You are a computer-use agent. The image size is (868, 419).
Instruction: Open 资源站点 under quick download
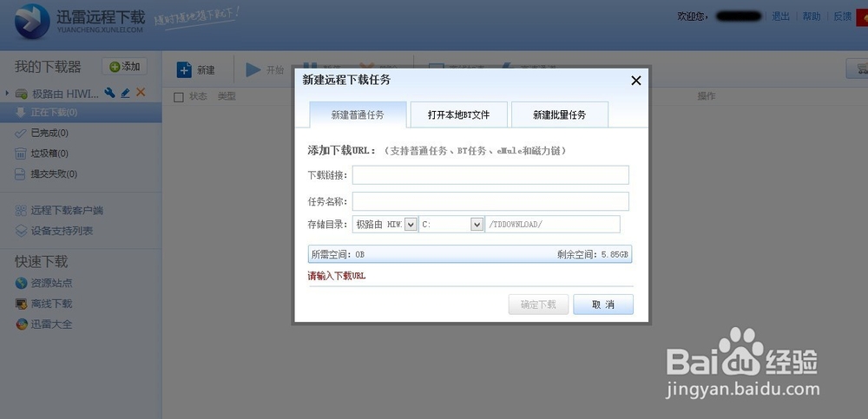click(x=51, y=283)
